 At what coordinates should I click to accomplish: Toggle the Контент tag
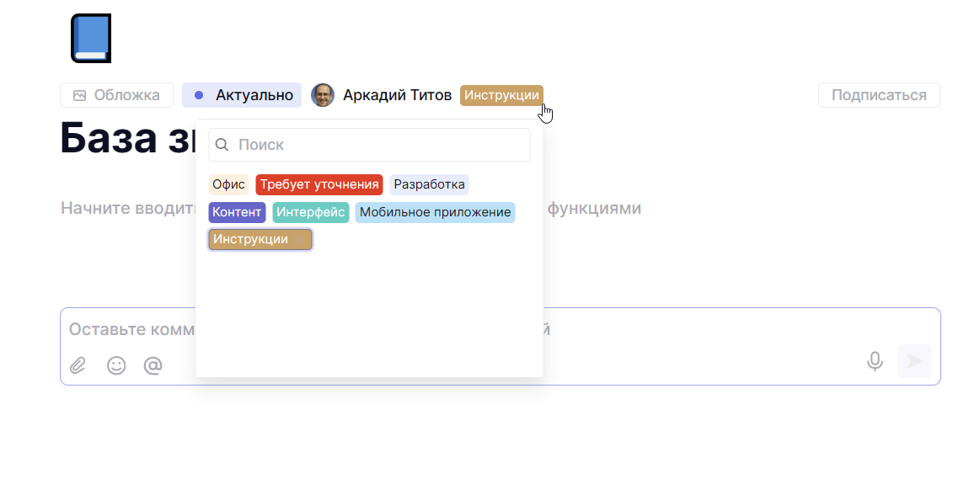click(237, 212)
